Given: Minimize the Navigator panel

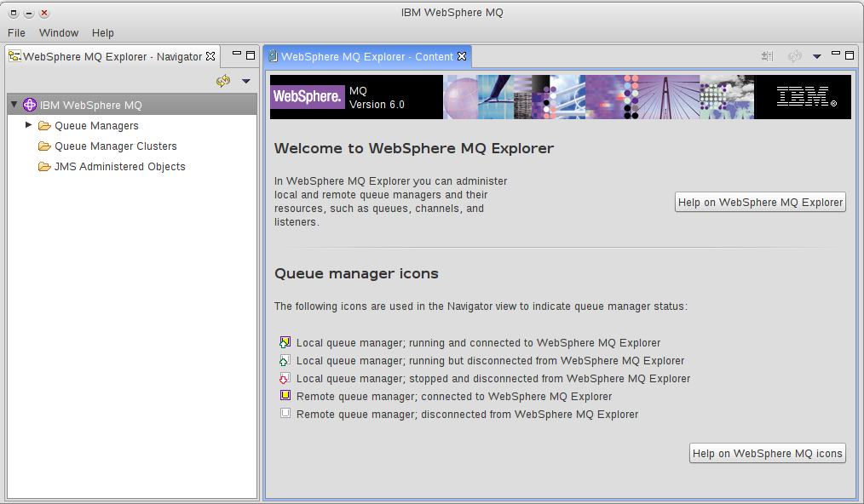Looking at the screenshot, I should (x=237, y=54).
